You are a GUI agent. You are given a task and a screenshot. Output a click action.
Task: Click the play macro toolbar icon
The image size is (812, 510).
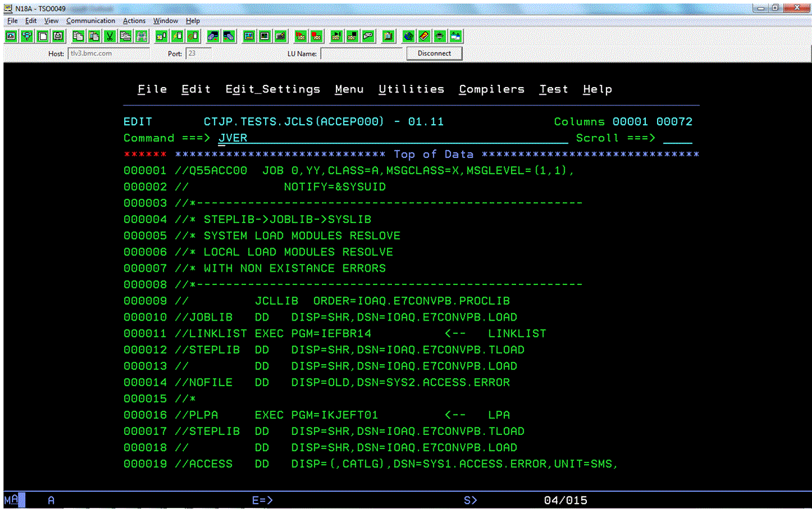(334, 36)
